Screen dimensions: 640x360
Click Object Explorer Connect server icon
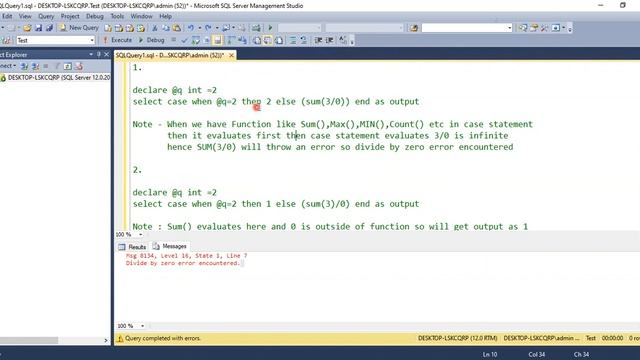tap(24, 66)
